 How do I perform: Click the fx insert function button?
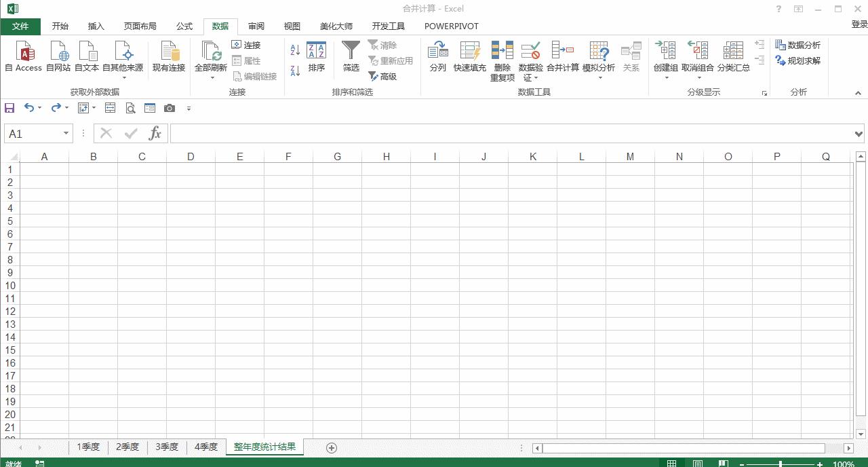(x=155, y=134)
